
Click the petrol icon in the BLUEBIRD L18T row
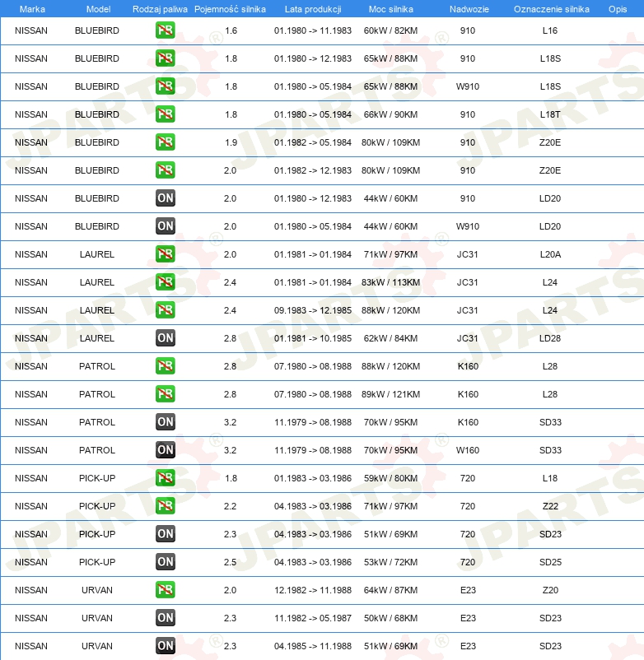coord(165,114)
